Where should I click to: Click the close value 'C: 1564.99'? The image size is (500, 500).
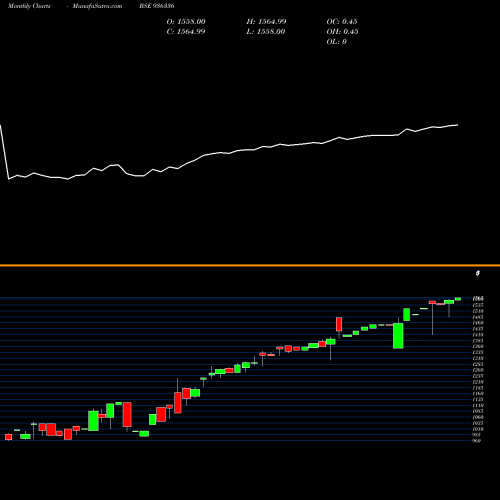pos(186,32)
